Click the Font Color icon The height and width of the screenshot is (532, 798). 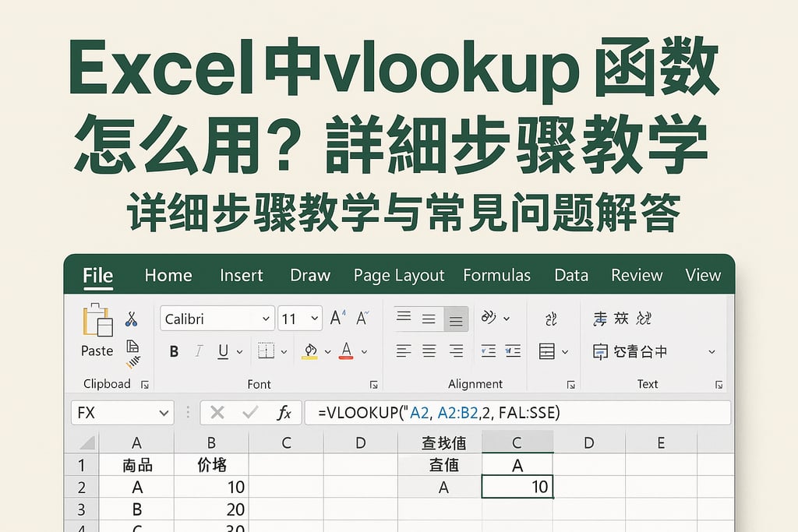(x=346, y=351)
